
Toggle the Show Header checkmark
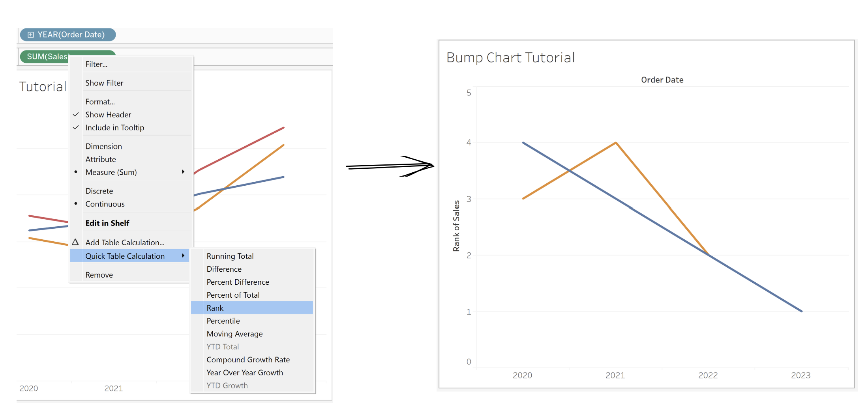tap(76, 115)
